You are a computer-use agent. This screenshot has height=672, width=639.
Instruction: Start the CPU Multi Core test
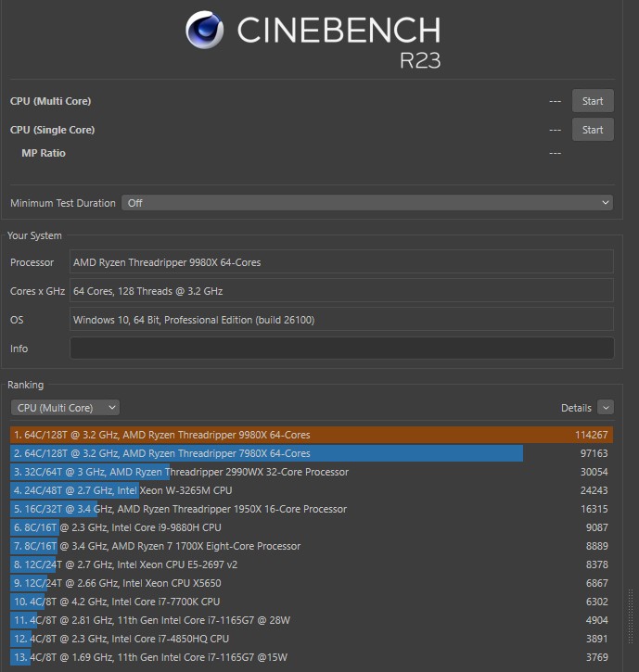coord(593,101)
